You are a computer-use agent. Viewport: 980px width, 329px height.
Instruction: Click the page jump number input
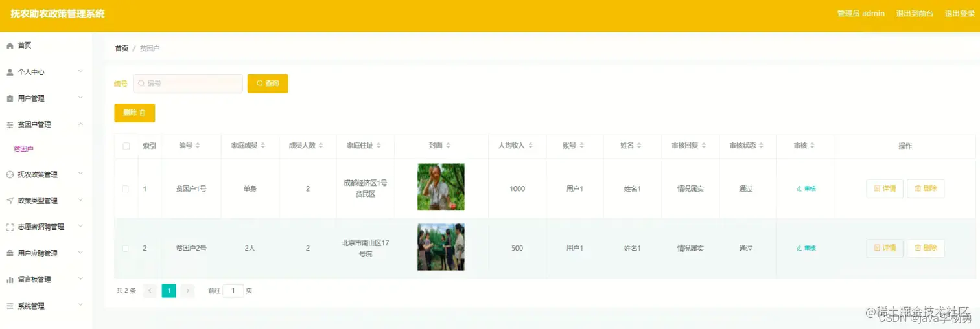pos(233,291)
